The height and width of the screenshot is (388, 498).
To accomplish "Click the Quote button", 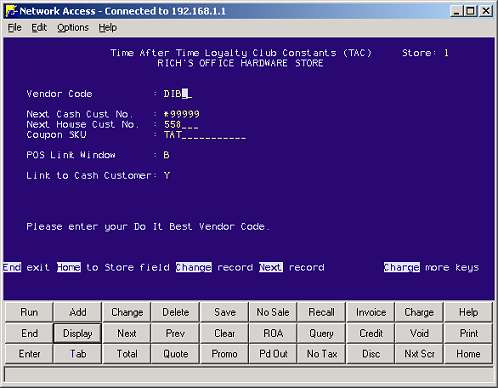I will 176,354.
